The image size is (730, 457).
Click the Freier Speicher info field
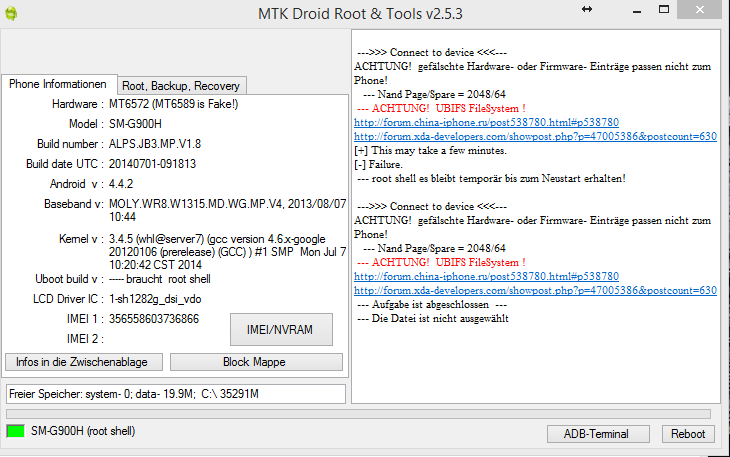click(175, 394)
